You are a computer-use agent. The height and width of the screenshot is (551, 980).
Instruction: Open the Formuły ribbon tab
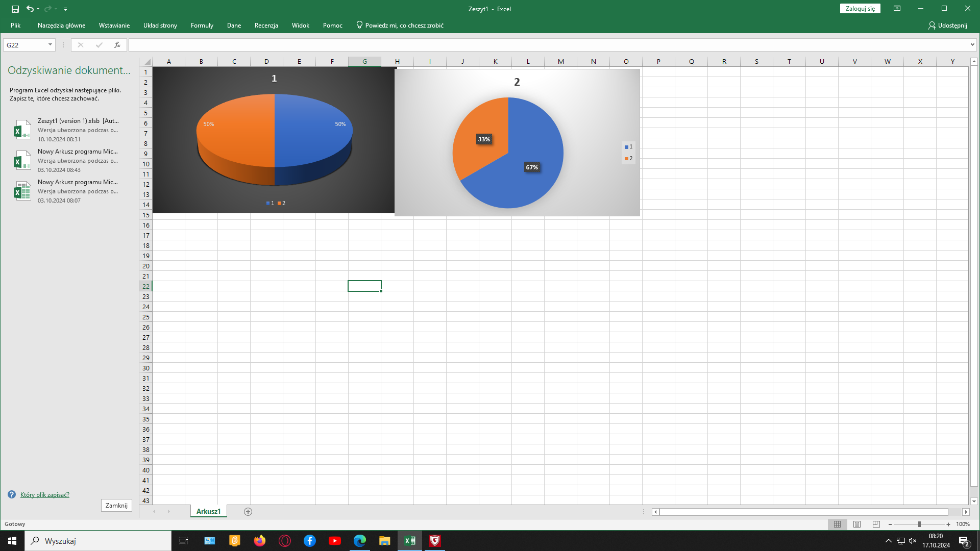(x=202, y=26)
